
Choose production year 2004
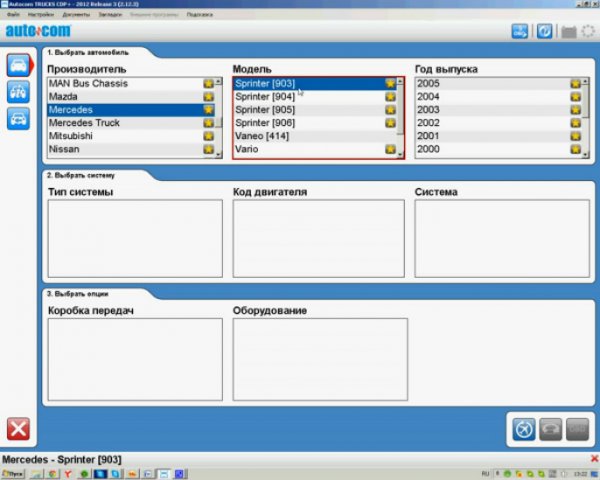click(499, 96)
